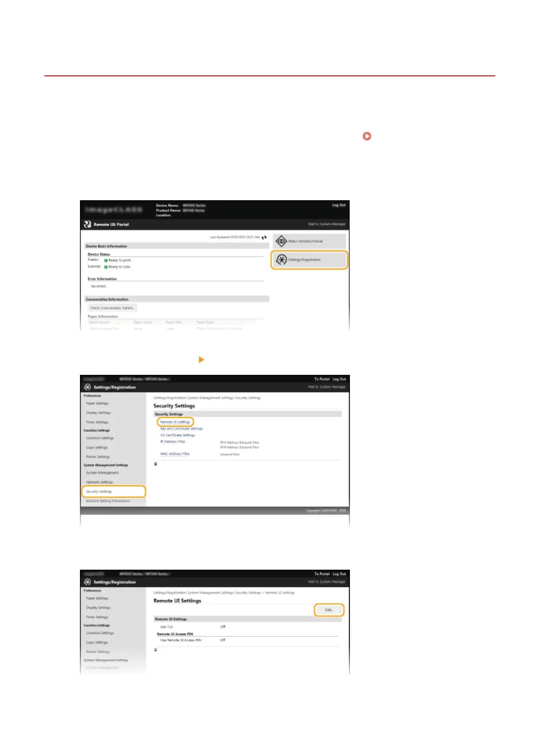The width and height of the screenshot is (535, 756).
Task: Click the 'Security Settings' page heading
Action: (x=174, y=406)
